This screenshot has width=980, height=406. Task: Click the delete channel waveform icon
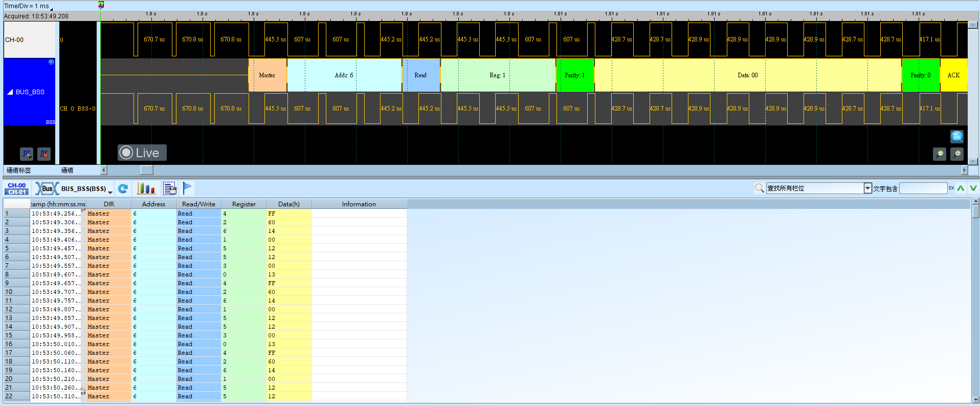[x=44, y=154]
